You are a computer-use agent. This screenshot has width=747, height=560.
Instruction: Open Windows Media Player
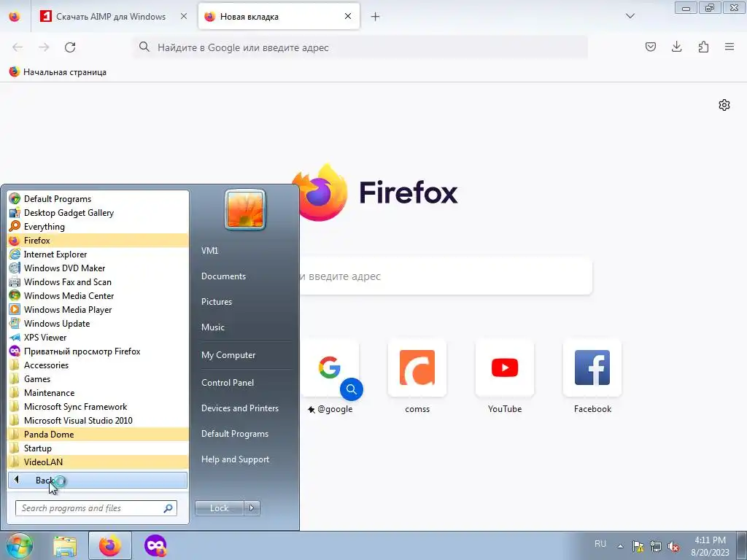click(98, 309)
